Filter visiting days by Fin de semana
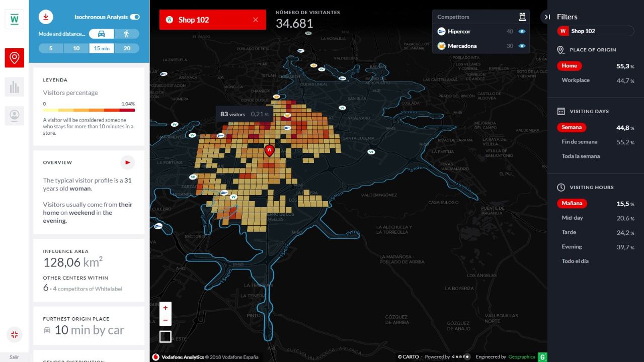 pos(580,142)
